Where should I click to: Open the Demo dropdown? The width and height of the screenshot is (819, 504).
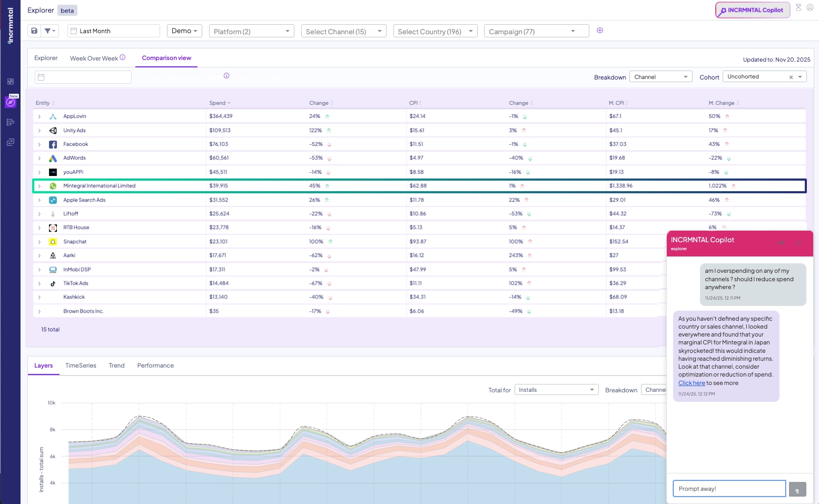(x=184, y=31)
